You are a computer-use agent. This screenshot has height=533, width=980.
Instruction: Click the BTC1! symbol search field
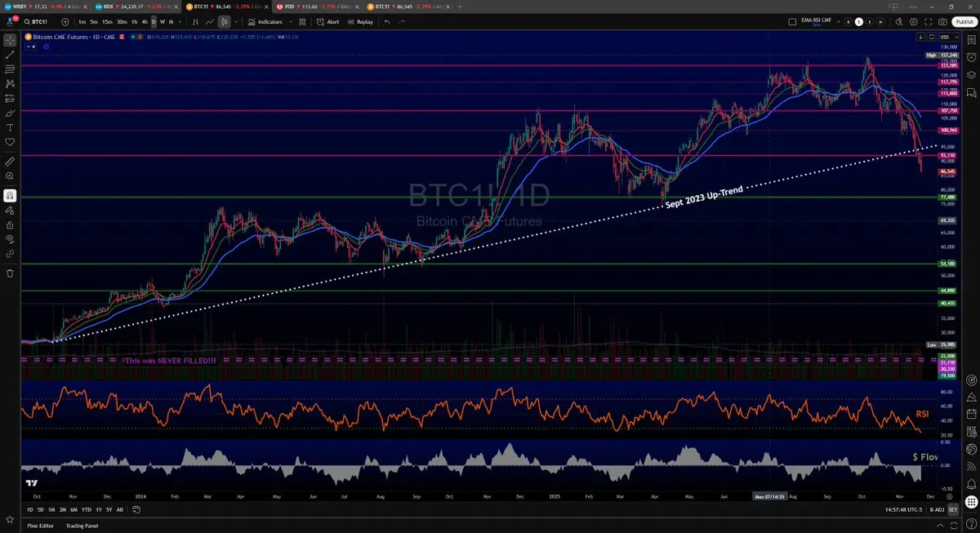click(37, 22)
